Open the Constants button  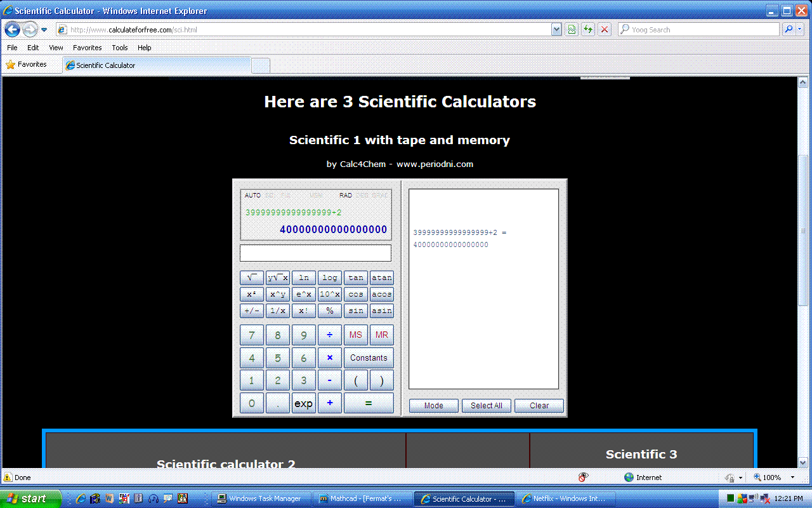click(x=369, y=358)
